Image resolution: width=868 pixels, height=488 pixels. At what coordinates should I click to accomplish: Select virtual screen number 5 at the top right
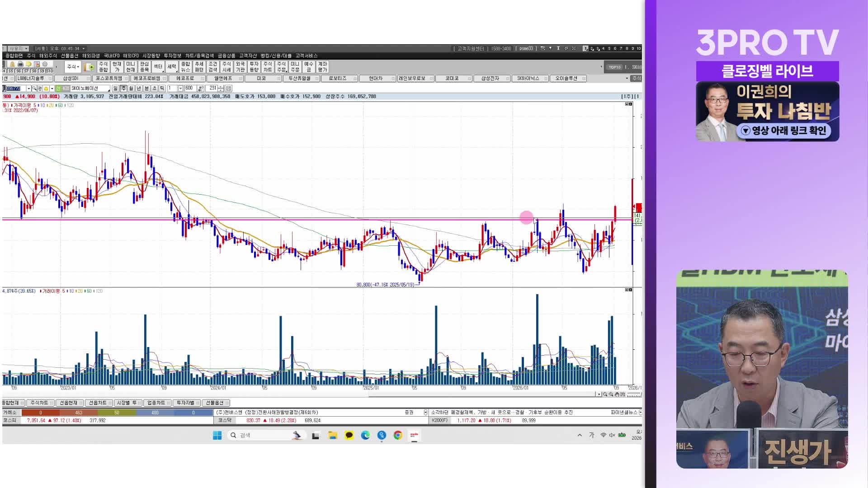pyautogui.click(x=609, y=48)
